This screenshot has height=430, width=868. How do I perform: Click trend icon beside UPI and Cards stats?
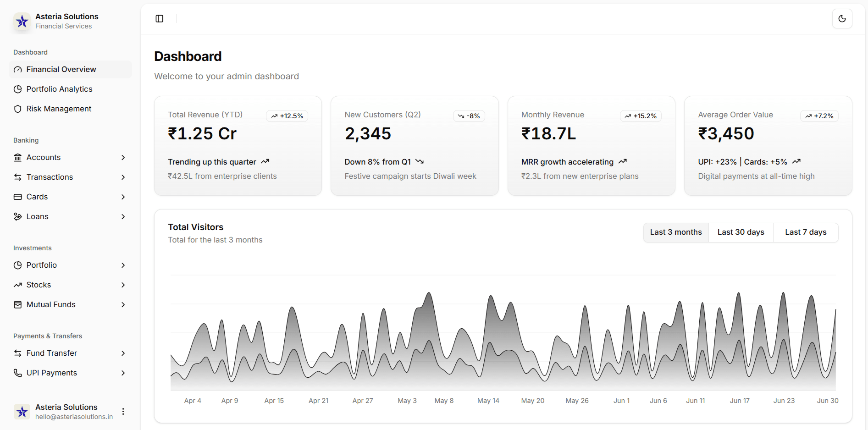[x=796, y=162]
